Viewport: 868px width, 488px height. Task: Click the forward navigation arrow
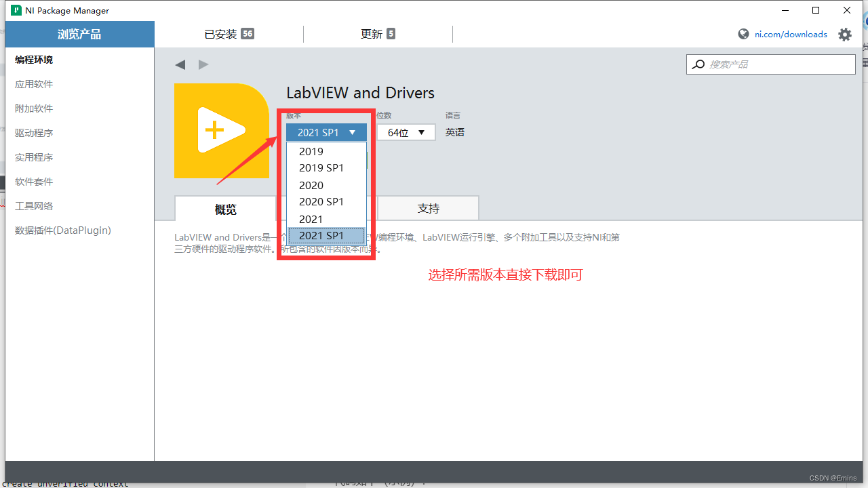tap(203, 64)
